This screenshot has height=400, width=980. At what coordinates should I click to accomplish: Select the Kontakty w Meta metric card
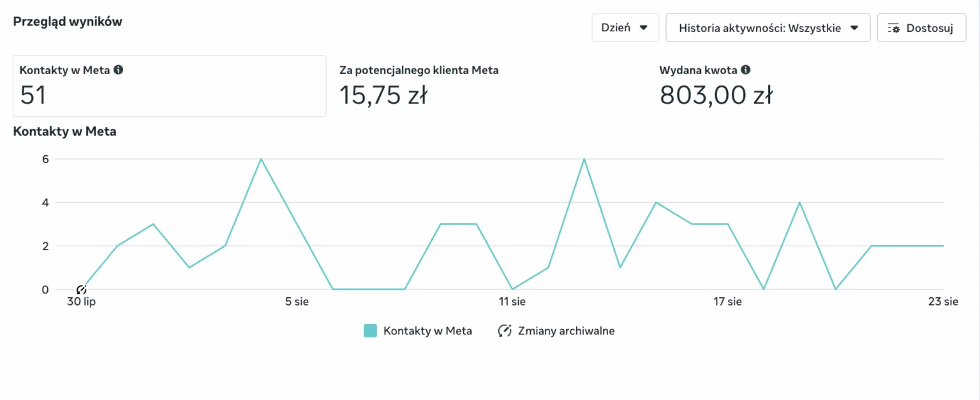(x=170, y=86)
